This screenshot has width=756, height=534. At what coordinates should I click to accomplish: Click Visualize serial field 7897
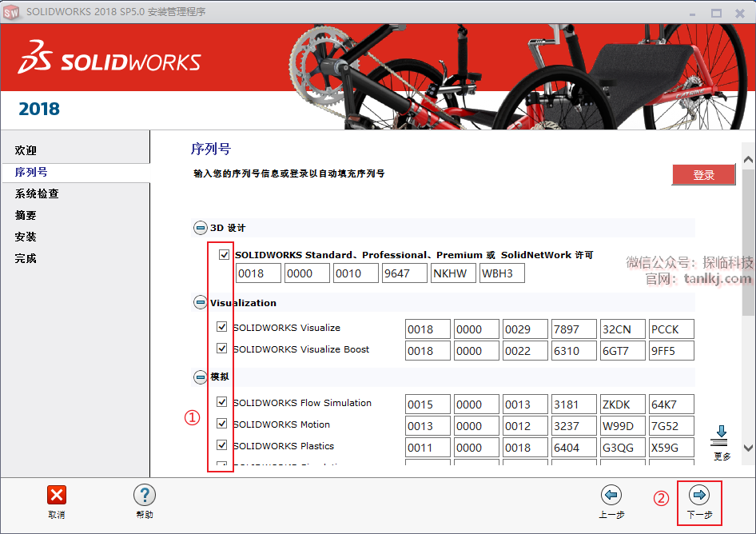pyautogui.click(x=574, y=329)
